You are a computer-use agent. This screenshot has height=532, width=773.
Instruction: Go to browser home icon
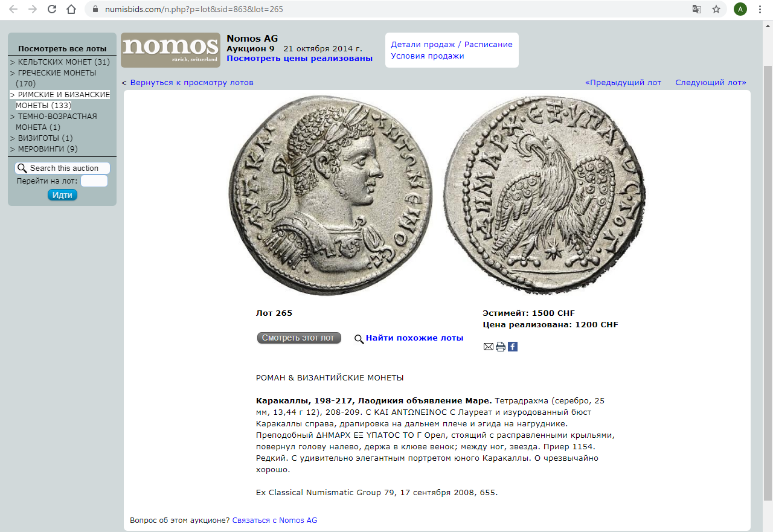tap(71, 9)
